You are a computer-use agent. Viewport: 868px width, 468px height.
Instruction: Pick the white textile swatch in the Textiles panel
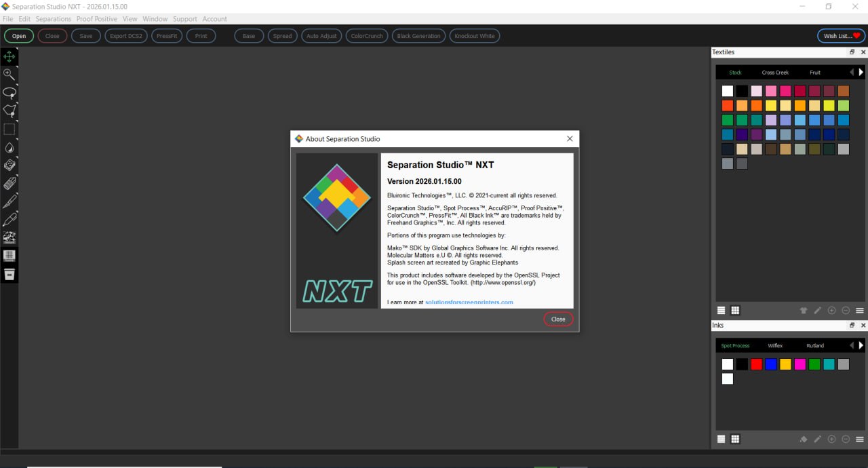(x=728, y=91)
